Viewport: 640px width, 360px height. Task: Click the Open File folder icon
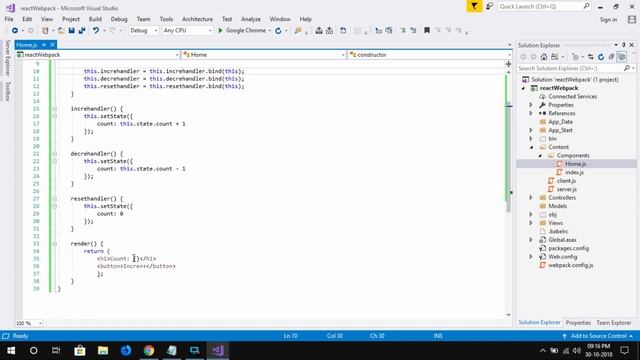61,31
